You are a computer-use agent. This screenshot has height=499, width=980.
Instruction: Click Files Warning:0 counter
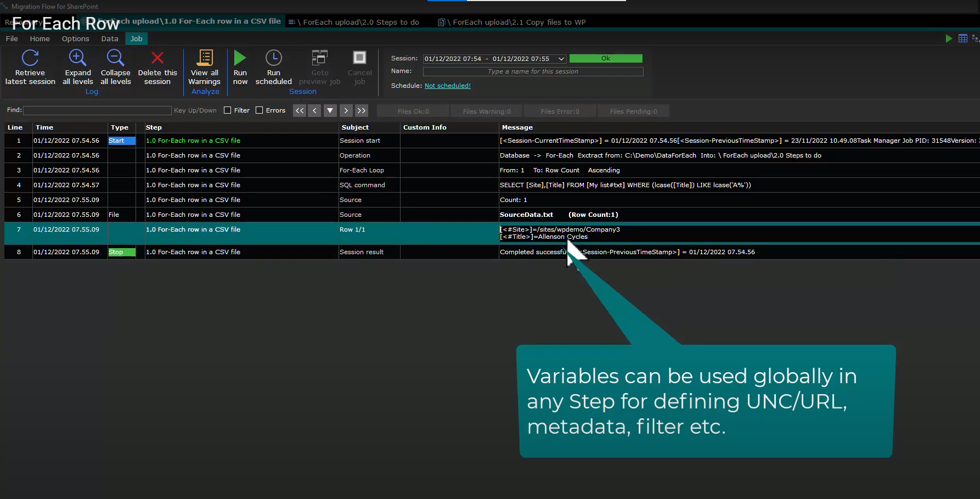point(487,111)
